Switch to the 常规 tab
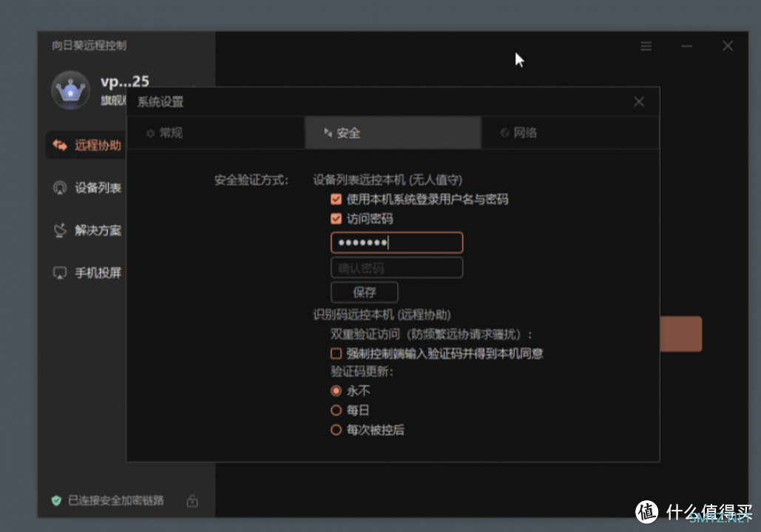 pyautogui.click(x=215, y=132)
